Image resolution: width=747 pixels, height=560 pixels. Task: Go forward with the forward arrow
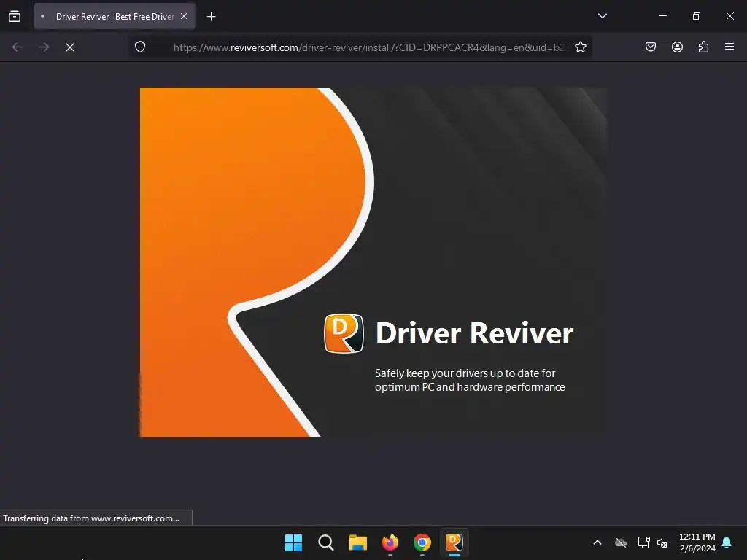point(44,47)
